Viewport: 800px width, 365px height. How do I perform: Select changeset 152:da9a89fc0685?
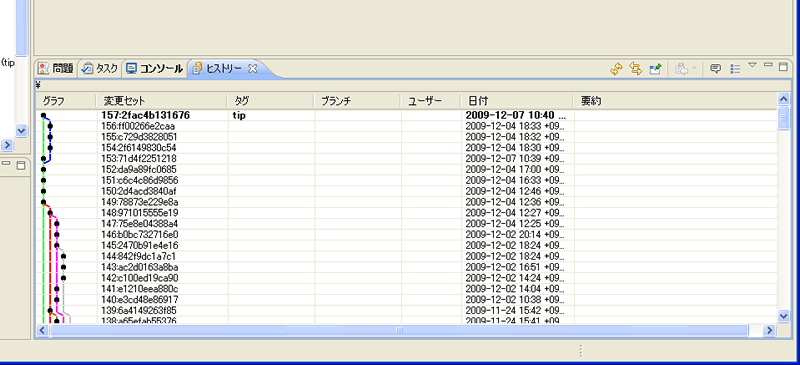139,169
